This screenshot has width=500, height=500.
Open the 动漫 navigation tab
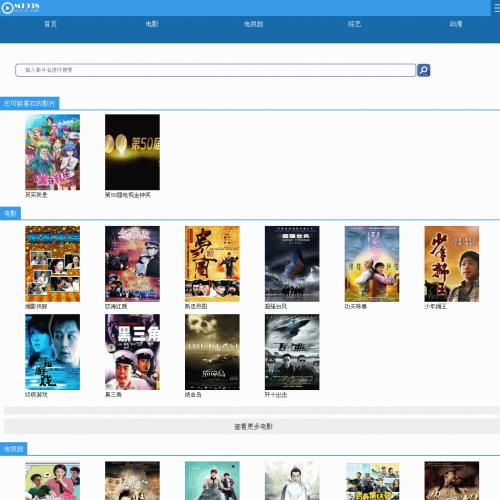coord(456,24)
